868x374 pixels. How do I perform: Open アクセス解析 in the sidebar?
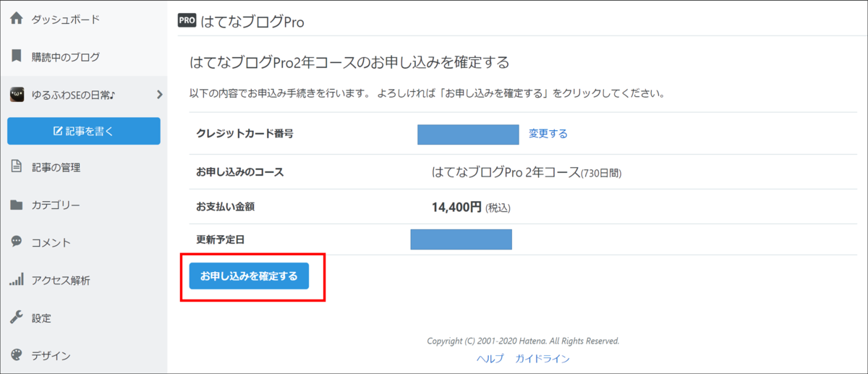click(61, 280)
